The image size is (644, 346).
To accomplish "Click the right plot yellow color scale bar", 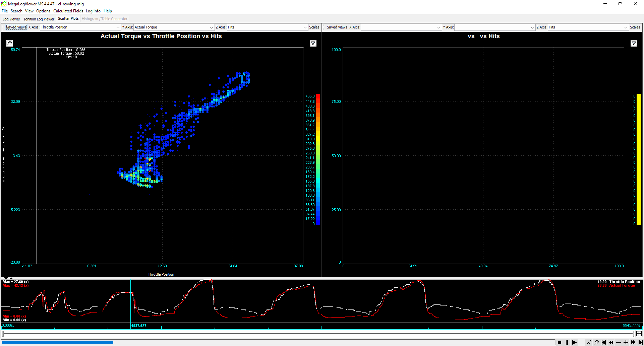I will (639, 159).
